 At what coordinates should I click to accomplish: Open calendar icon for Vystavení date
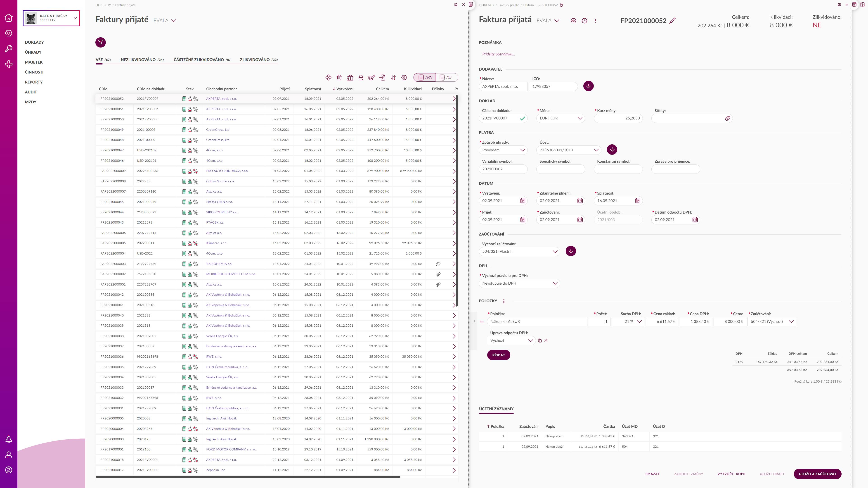[x=522, y=201]
